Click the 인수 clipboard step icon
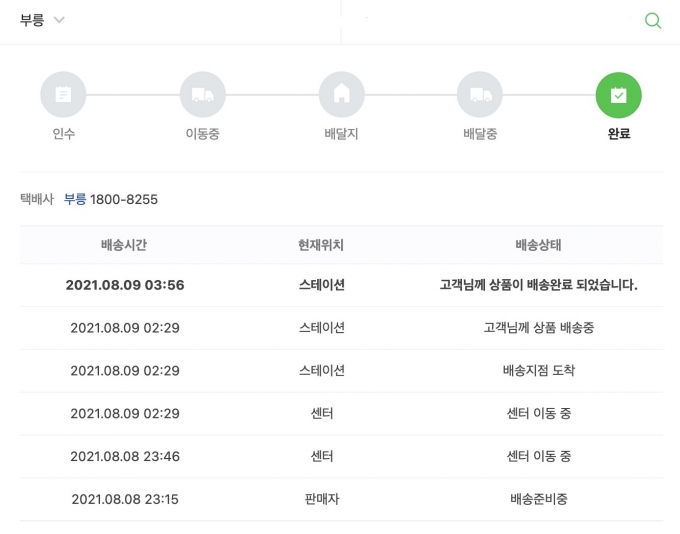Image resolution: width=680 pixels, height=534 pixels. [63, 95]
